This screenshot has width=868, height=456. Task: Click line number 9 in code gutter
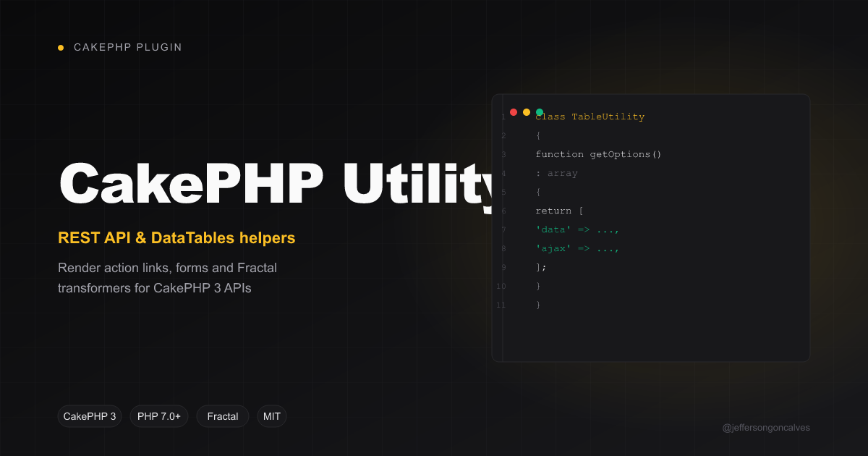(503, 267)
